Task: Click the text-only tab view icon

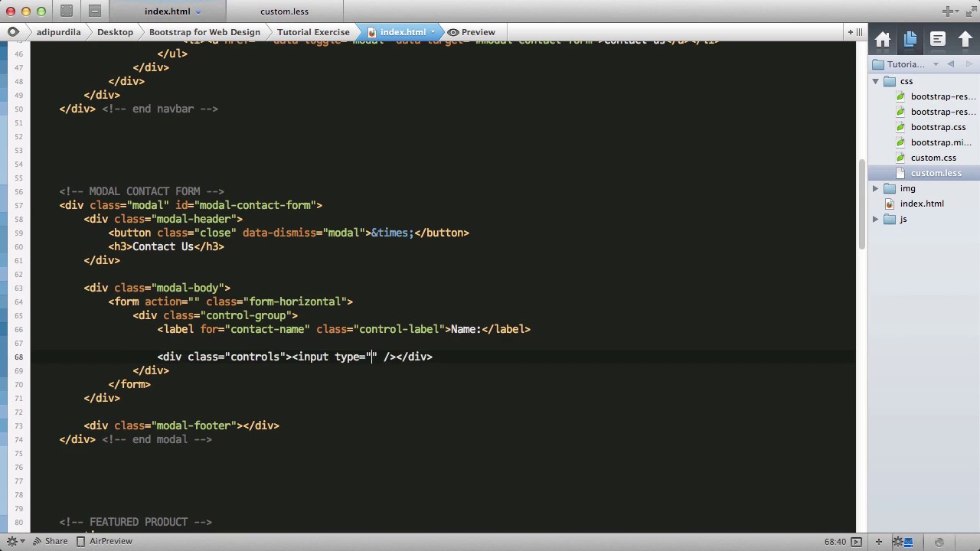Action: point(94,11)
